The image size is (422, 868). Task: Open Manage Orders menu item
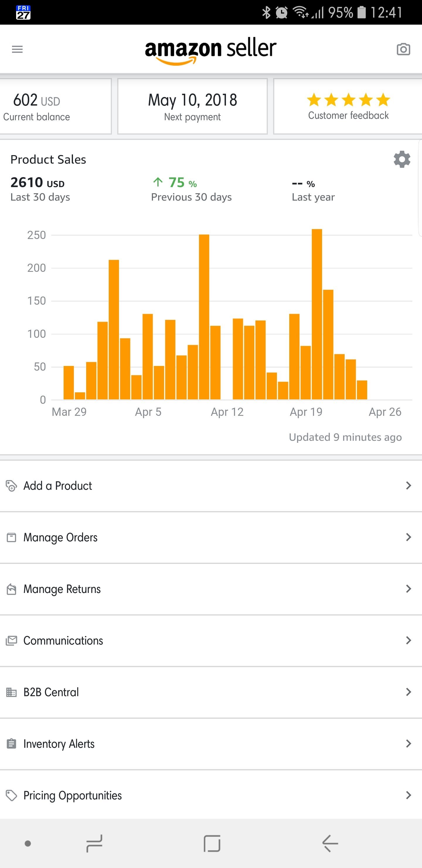tap(211, 538)
